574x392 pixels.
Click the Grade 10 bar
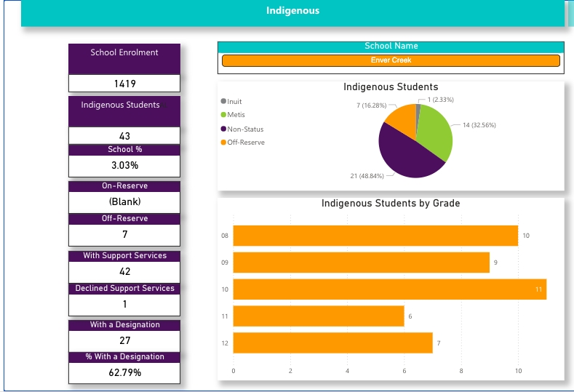click(389, 289)
